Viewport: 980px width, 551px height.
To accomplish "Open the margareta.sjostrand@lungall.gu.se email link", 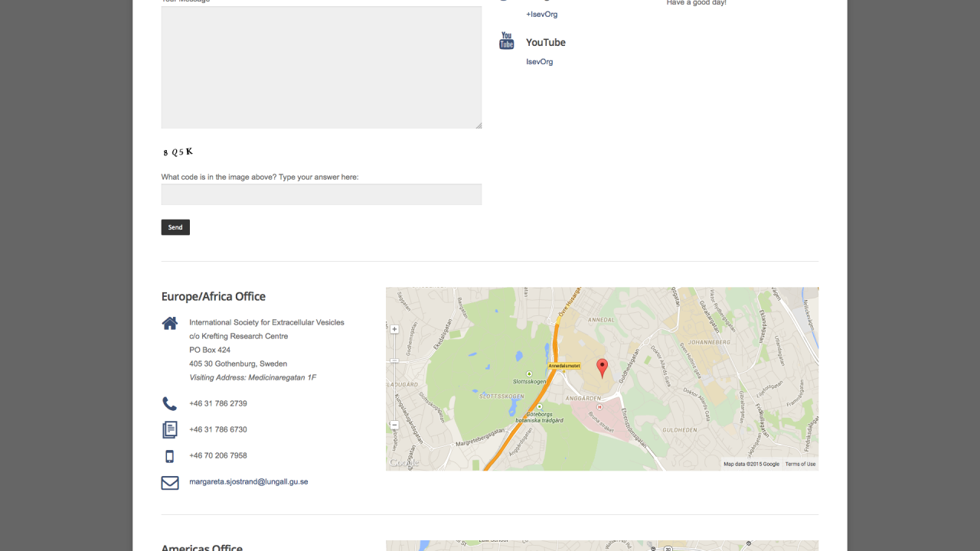I will (x=249, y=481).
